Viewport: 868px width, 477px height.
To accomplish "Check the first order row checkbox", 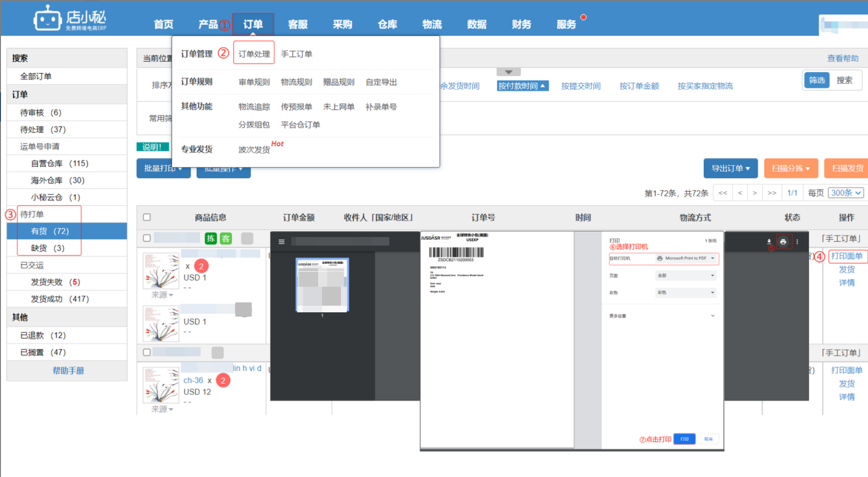I will coord(147,238).
